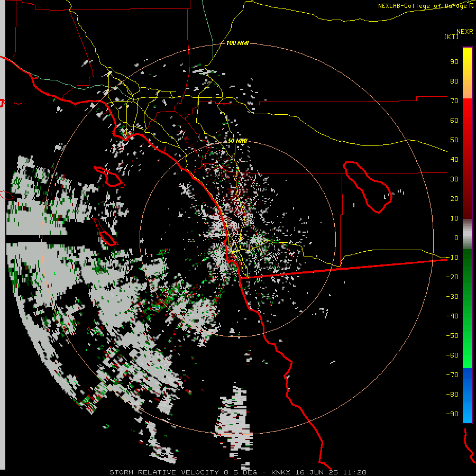The width and height of the screenshot is (476, 476).
Task: Click the 100 NMI range ring label
Action: 237,43
